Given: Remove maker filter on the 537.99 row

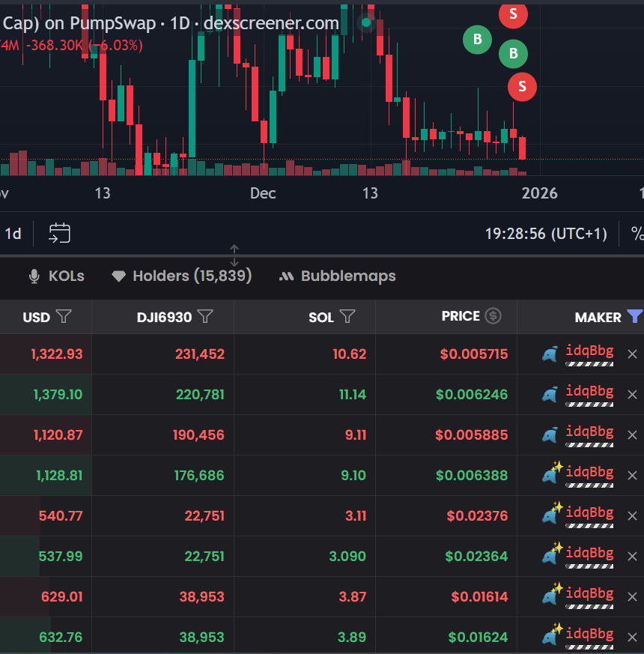Looking at the screenshot, I should coord(632,557).
